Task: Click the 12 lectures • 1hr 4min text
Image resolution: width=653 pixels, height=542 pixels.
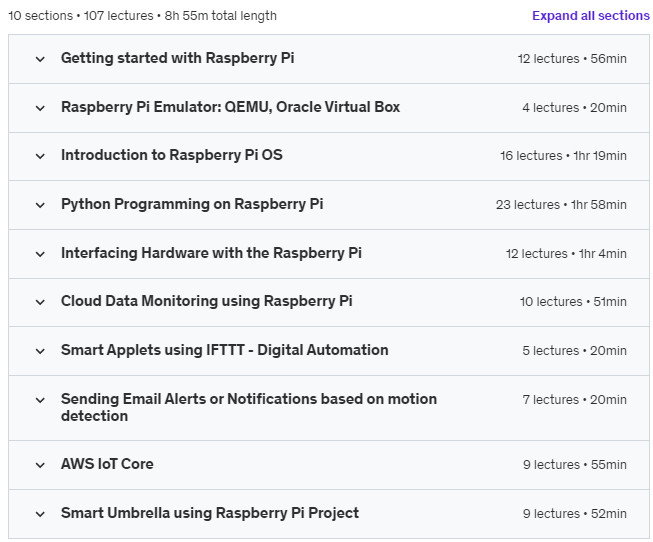Action: (x=566, y=254)
